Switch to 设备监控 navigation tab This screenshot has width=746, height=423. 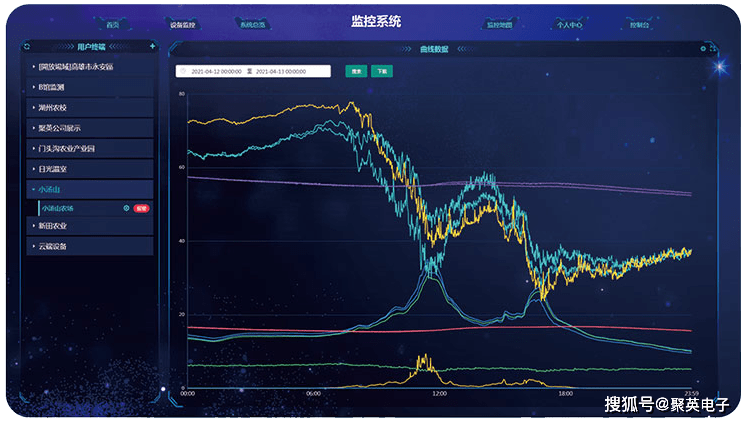pos(183,24)
